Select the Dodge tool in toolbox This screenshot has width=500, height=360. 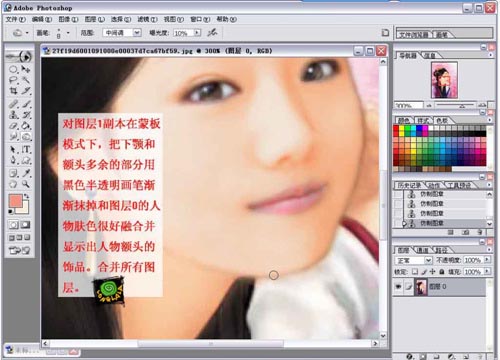(x=26, y=136)
